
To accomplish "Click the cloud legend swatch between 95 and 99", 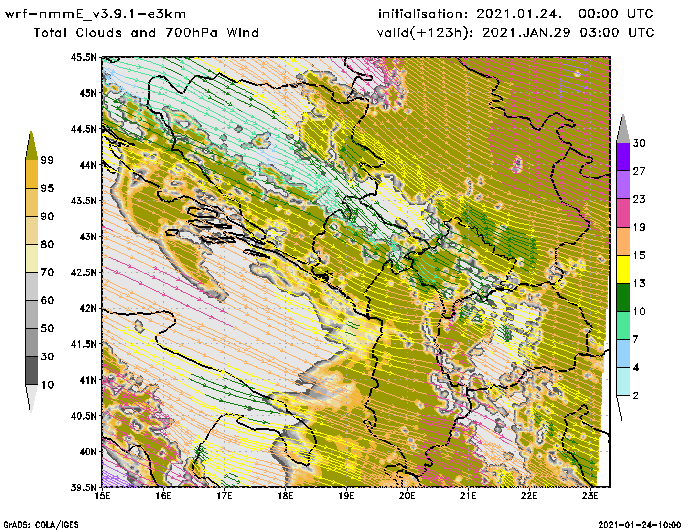I will (x=31, y=174).
